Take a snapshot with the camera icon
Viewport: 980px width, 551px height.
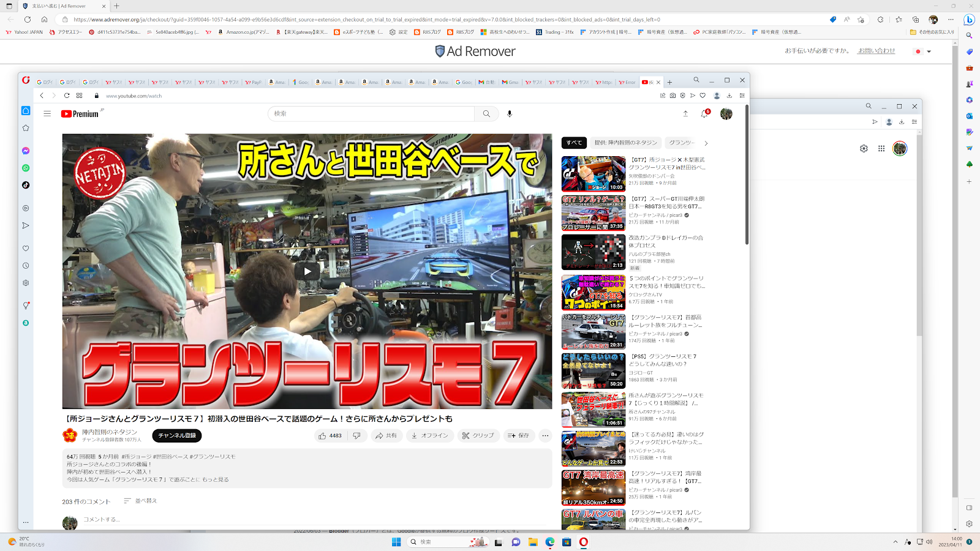pos(673,96)
